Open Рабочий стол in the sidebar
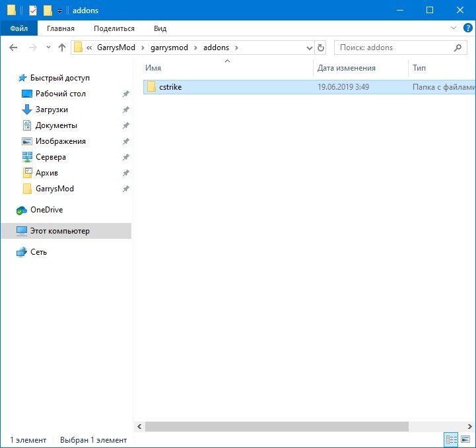 (x=61, y=94)
